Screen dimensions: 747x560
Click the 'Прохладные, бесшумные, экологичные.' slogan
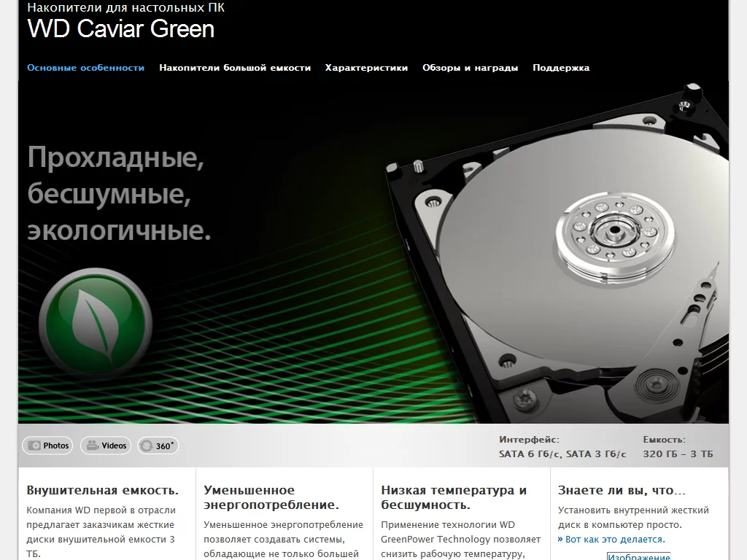click(119, 193)
